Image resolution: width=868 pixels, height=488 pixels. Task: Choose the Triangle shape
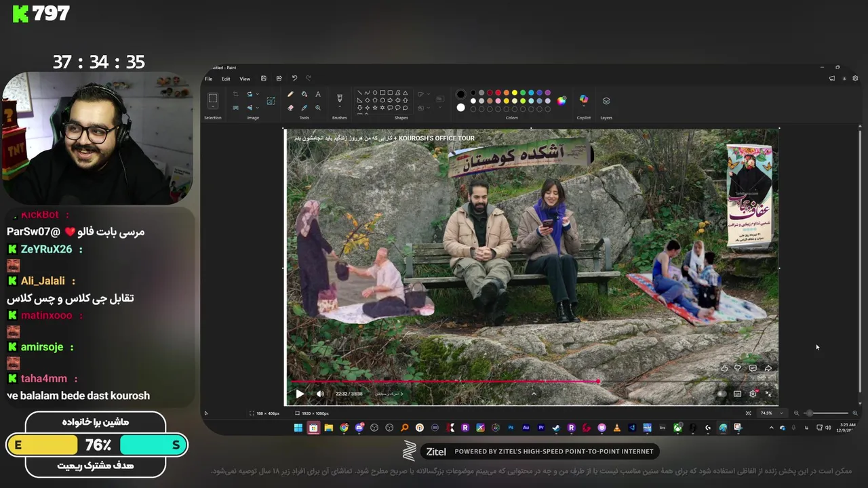pyautogui.click(x=405, y=93)
